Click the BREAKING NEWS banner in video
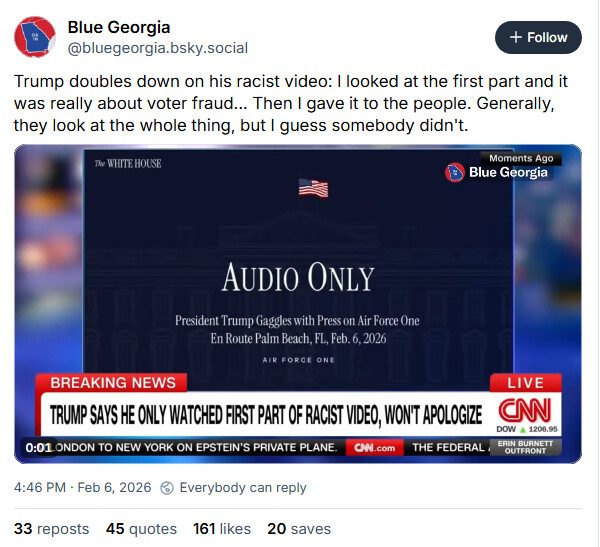Image resolution: width=600 pixels, height=547 pixels. (111, 383)
